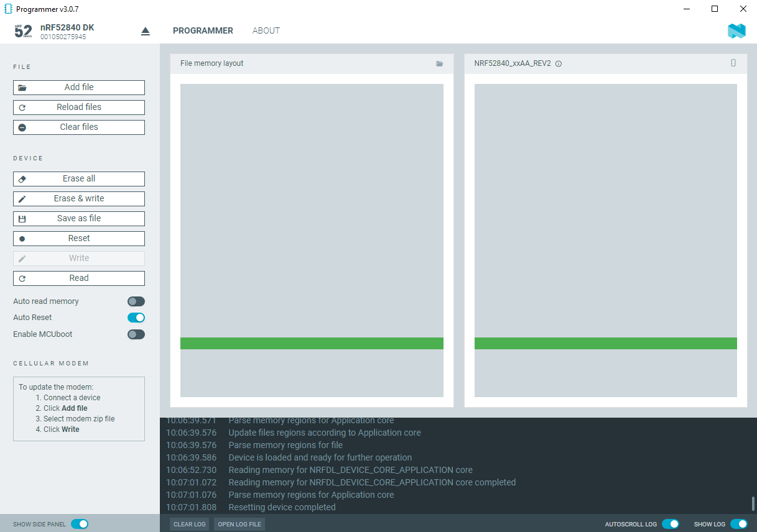The height and width of the screenshot is (532, 757).
Task: Click the 'Resetting device completed' log entry
Action: (282, 507)
